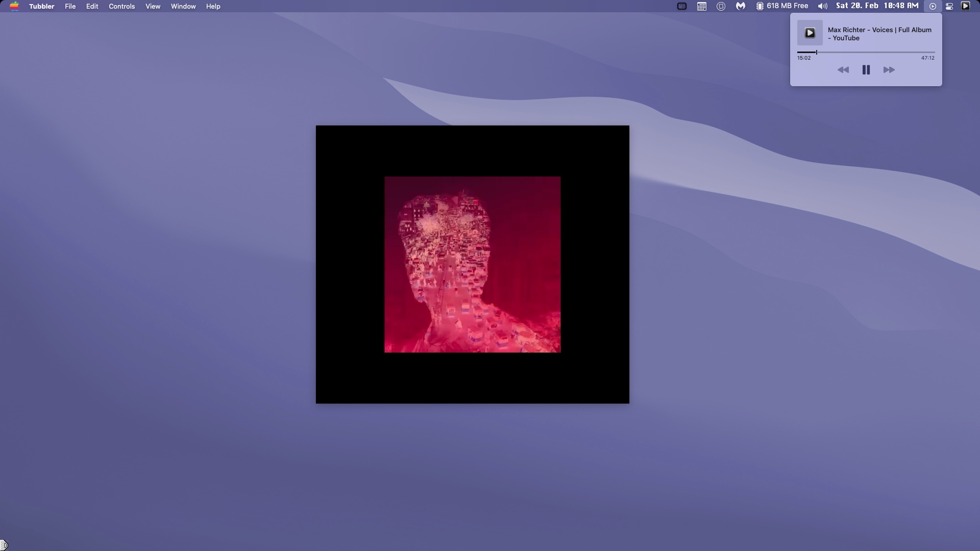Click the fast-forward button in Now Playing
The height and width of the screenshot is (551, 980).
[x=889, y=70]
